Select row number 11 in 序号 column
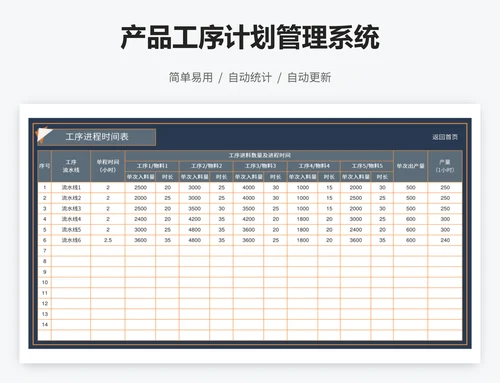This screenshot has height=383, width=500. [45, 293]
